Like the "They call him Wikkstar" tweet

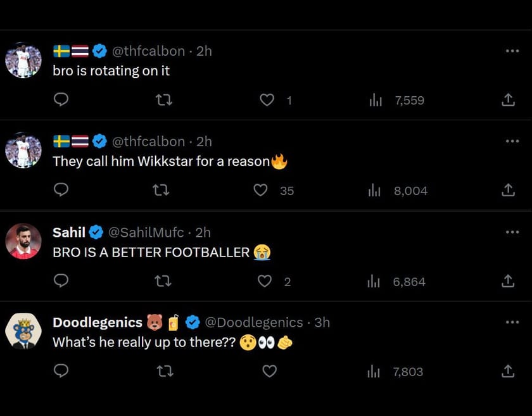260,190
